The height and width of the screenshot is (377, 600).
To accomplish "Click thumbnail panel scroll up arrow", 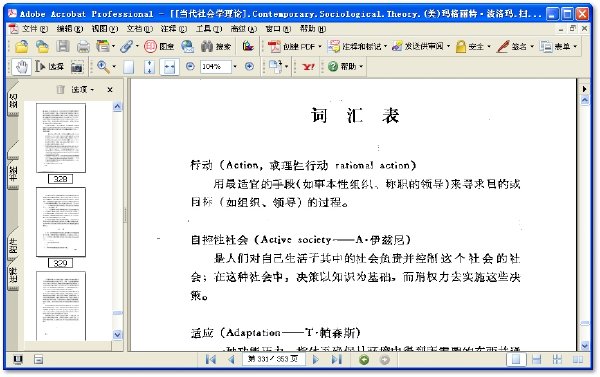I will coord(117,106).
